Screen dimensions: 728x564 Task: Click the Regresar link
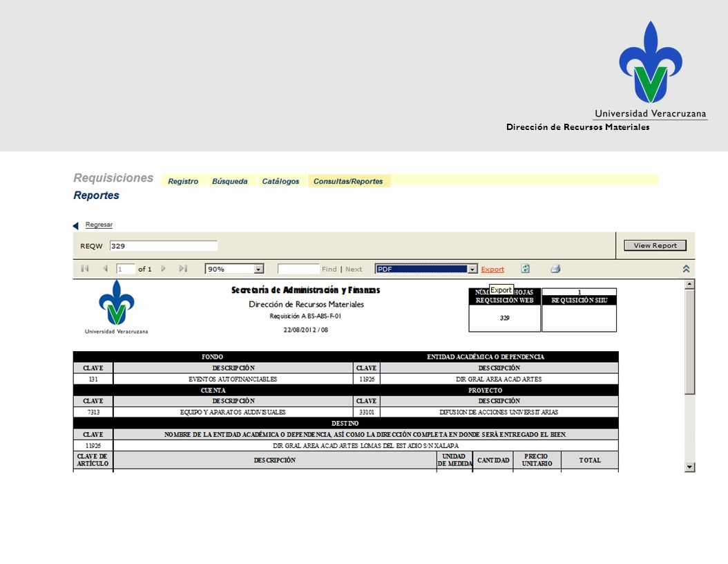click(x=99, y=225)
